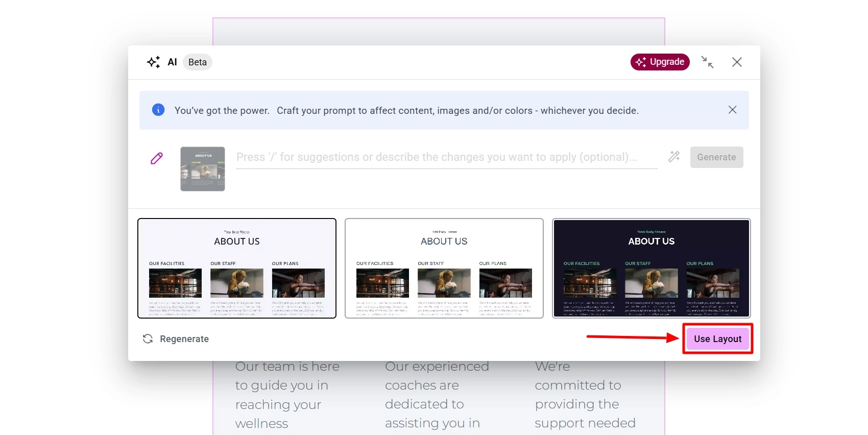
Task: Select the About Us reference thumbnail
Action: 203,169
